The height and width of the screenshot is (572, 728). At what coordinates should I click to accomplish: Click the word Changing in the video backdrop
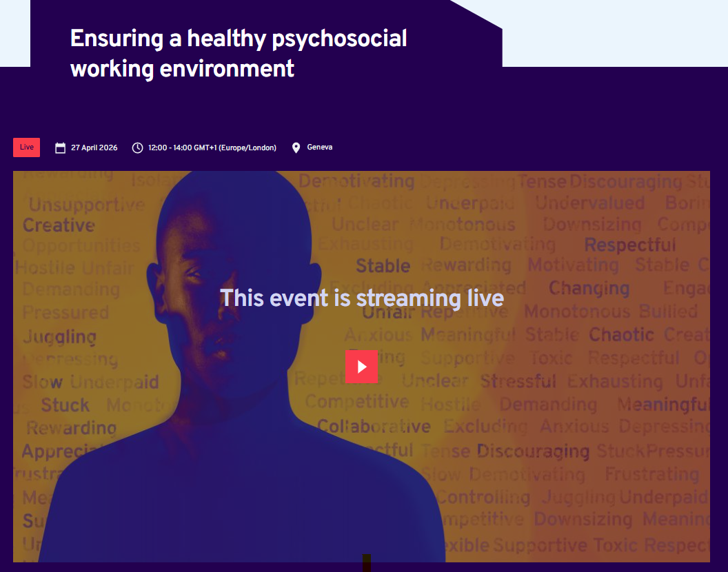point(589,288)
